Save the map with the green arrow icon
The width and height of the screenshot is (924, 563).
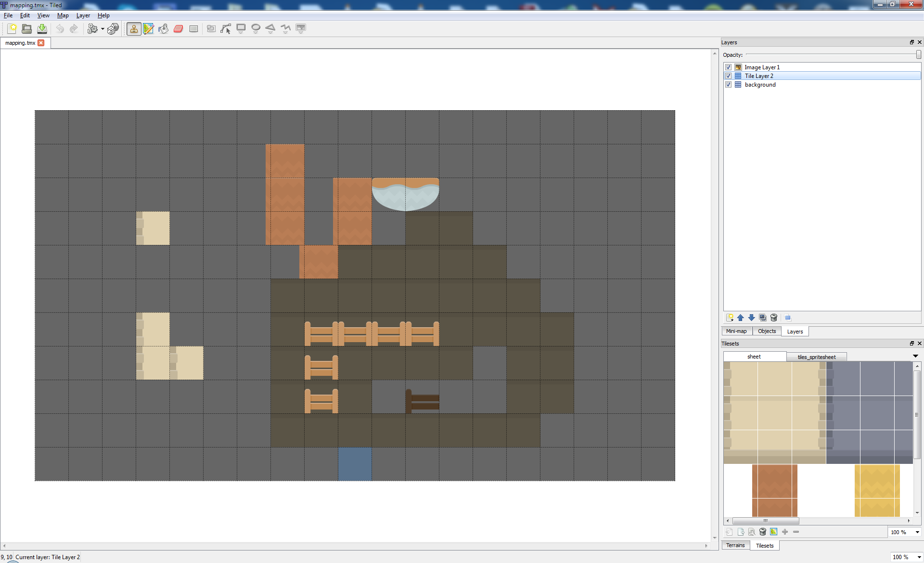coord(42,29)
